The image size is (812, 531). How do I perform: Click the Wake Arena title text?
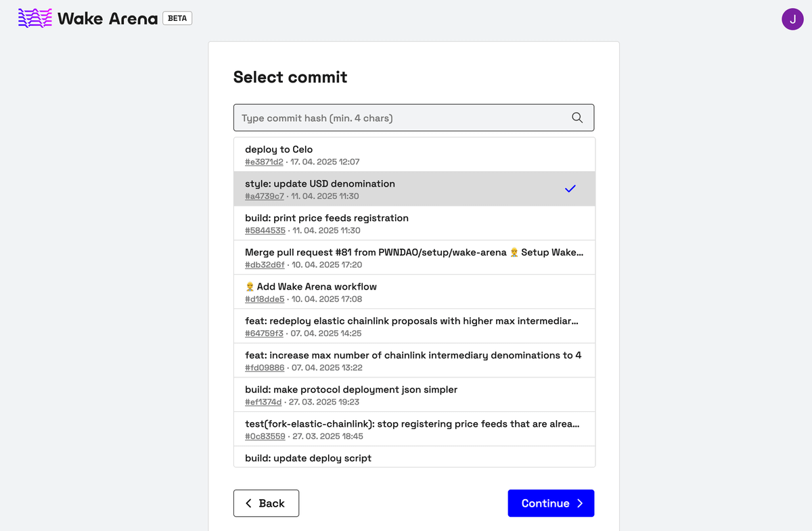[x=108, y=18]
